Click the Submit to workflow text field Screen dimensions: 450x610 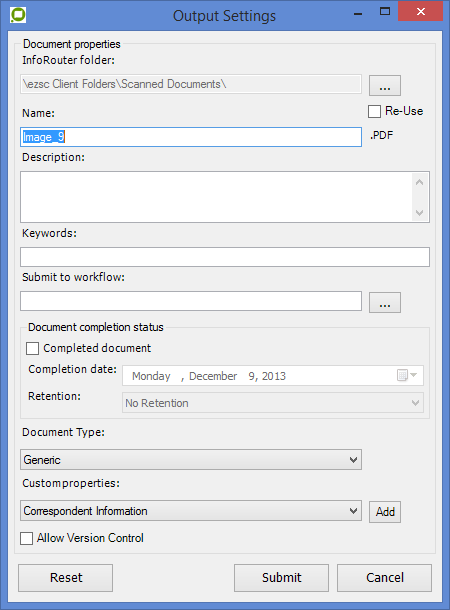click(x=191, y=301)
